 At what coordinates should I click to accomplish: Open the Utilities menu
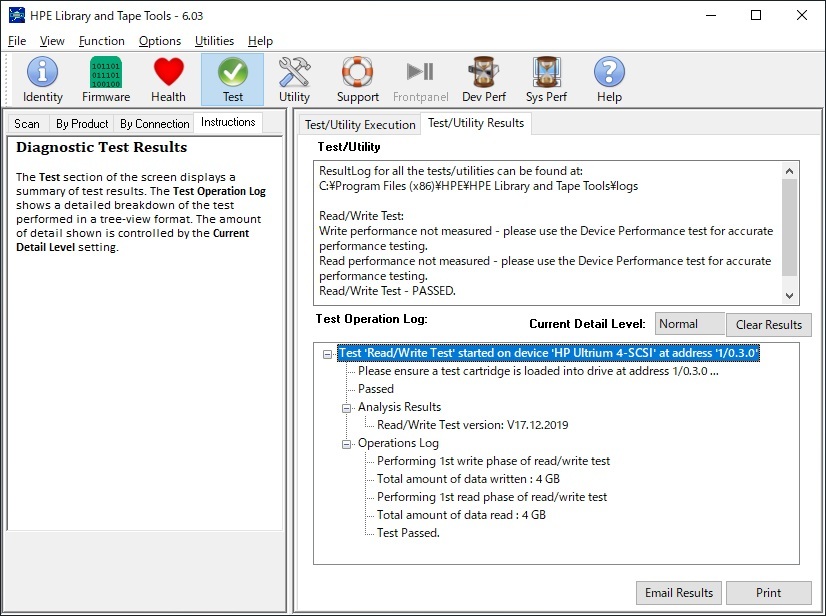click(x=214, y=41)
